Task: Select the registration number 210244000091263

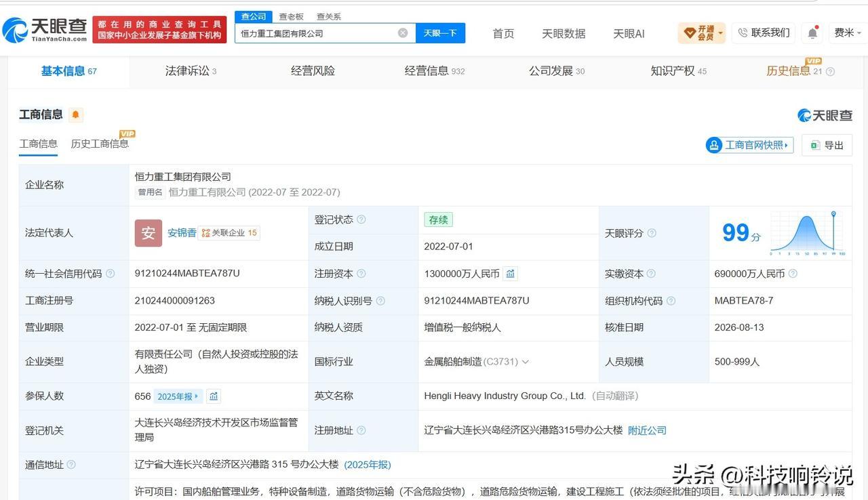Action: (x=175, y=301)
